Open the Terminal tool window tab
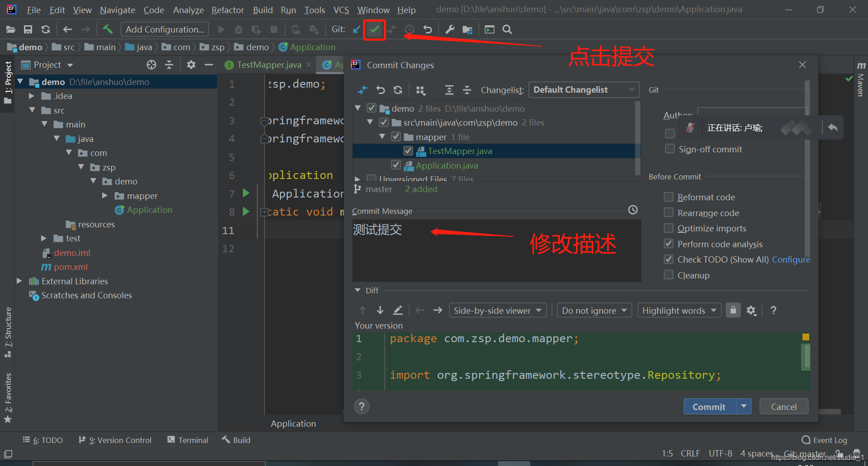868x466 pixels. pos(188,440)
